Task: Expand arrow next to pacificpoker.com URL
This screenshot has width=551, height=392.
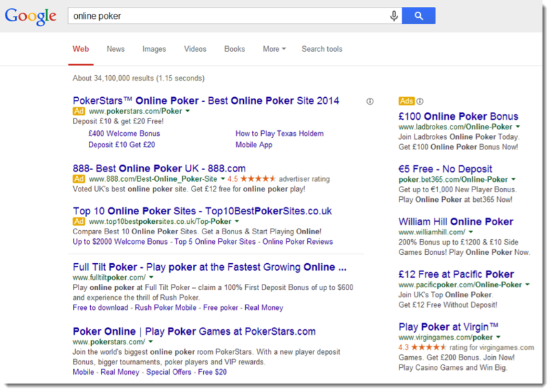Action: 528,285
